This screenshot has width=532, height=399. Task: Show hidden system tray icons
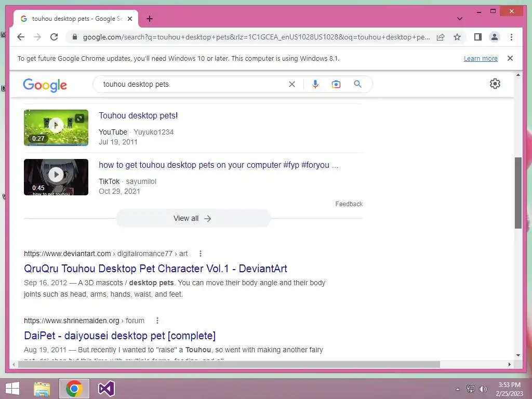[458, 389]
